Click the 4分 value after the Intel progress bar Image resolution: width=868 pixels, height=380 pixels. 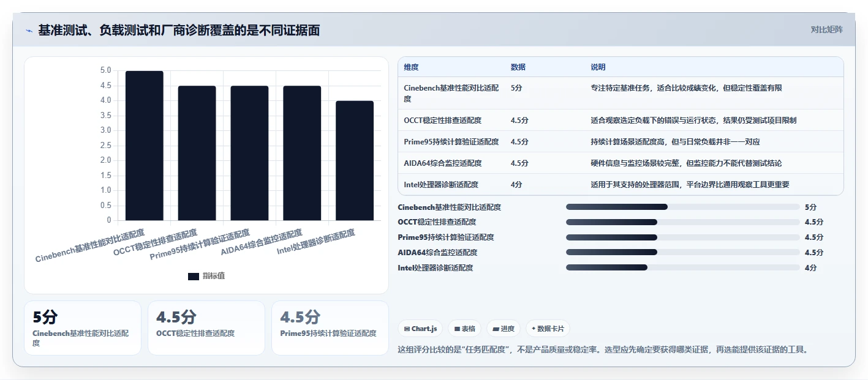point(810,267)
